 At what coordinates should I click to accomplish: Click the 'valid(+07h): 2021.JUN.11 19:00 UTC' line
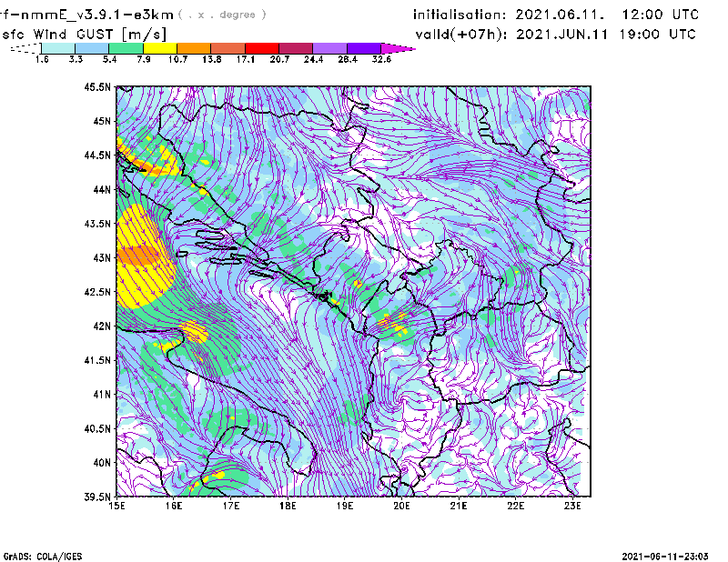[556, 35]
